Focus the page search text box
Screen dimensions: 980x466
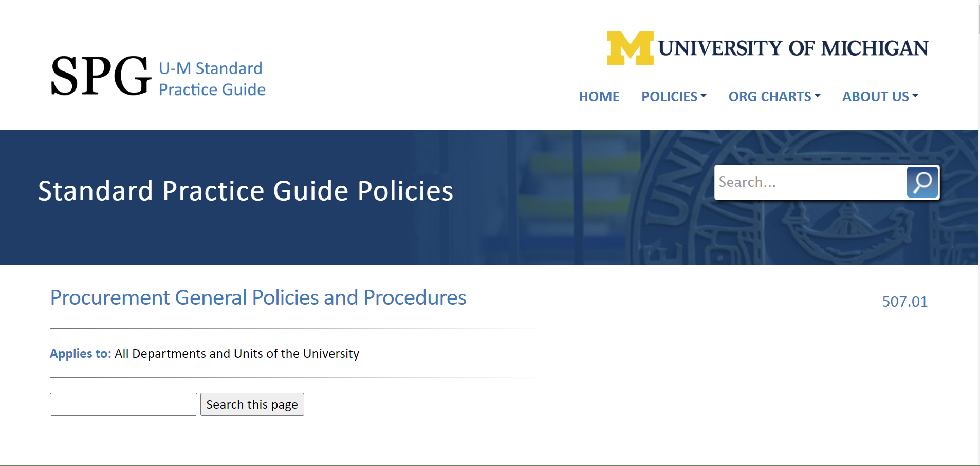(123, 404)
